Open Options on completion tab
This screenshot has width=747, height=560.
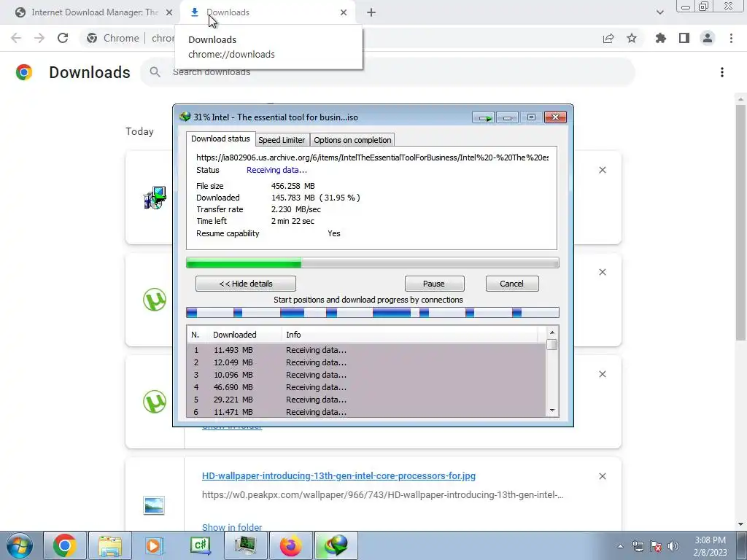352,140
